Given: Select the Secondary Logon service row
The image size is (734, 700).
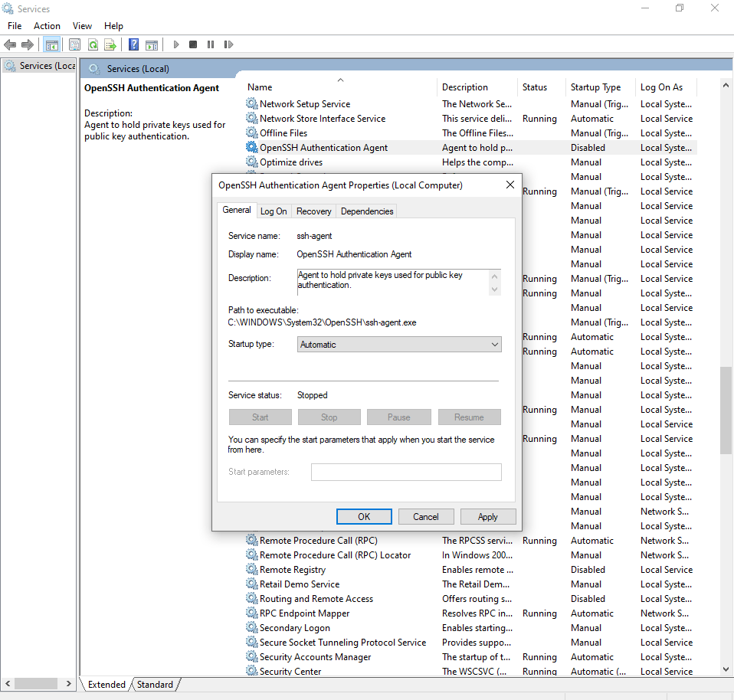Looking at the screenshot, I should pos(471,627).
